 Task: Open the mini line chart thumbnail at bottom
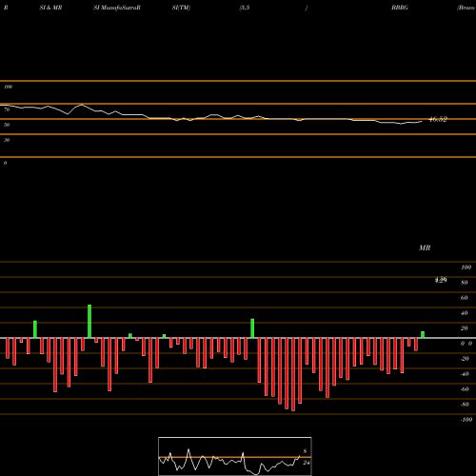pos(235,456)
